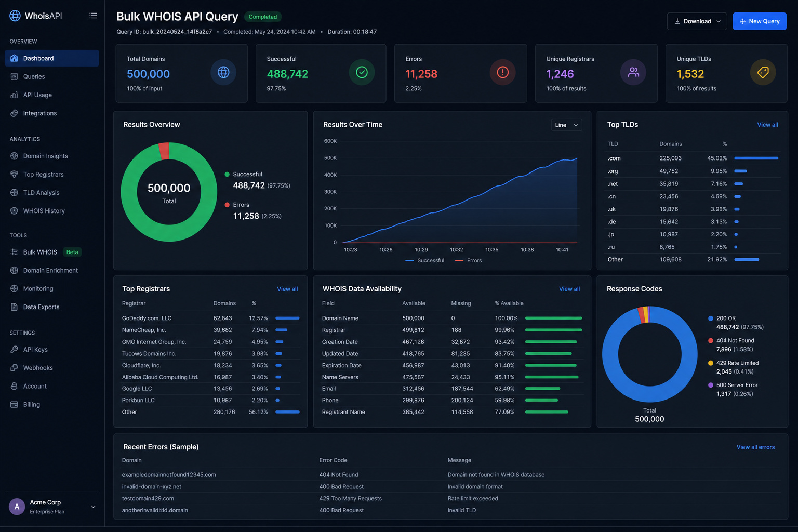Click the Monitoring sidebar icon
The image size is (798, 532).
coord(14,289)
